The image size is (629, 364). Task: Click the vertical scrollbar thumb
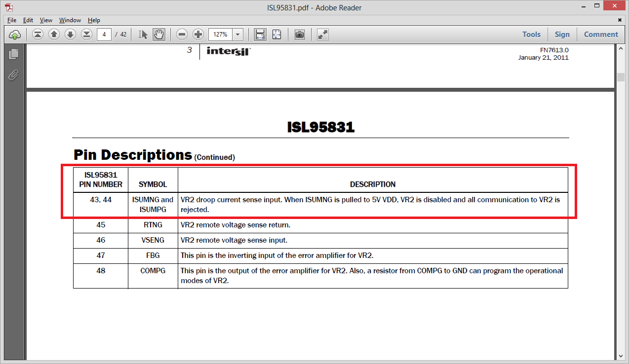(621, 77)
